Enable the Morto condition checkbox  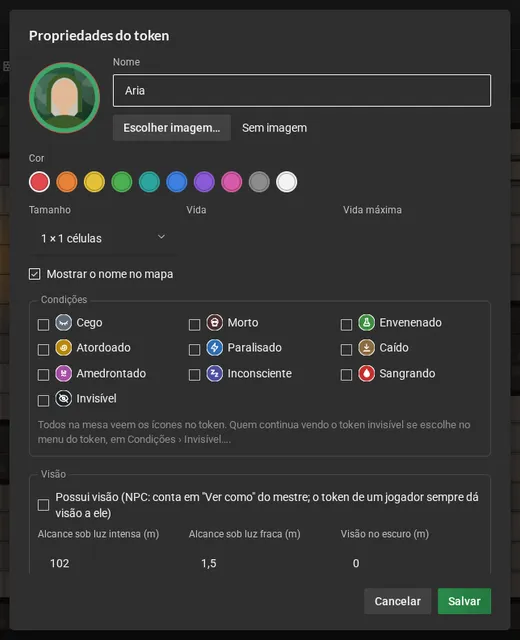pos(194,325)
